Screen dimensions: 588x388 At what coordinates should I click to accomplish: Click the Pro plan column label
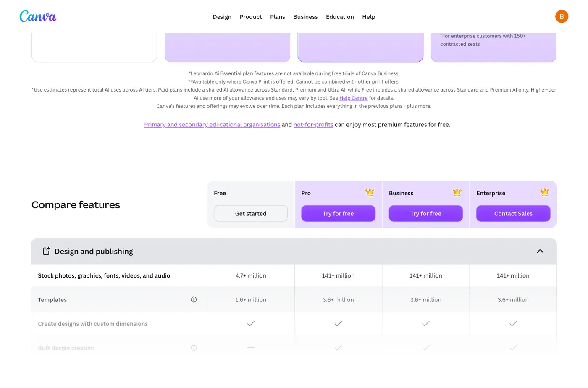pyautogui.click(x=306, y=193)
